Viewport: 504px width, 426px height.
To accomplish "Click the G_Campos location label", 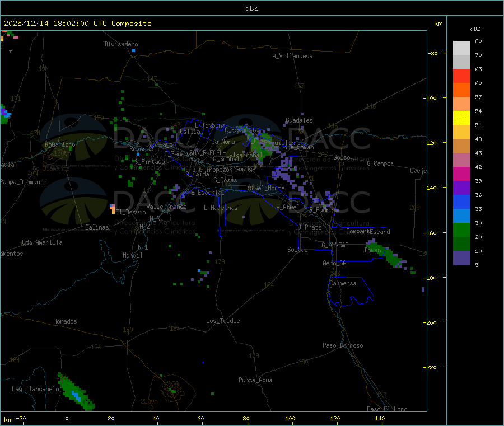I will tap(381, 163).
